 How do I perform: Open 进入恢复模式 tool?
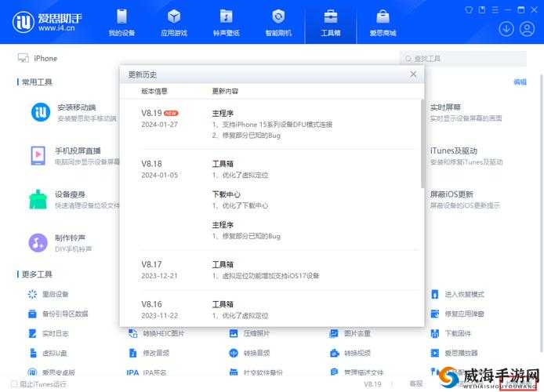[x=457, y=294]
